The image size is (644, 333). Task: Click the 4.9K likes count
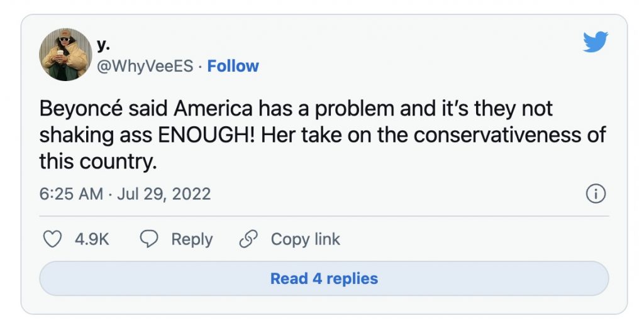click(x=92, y=239)
